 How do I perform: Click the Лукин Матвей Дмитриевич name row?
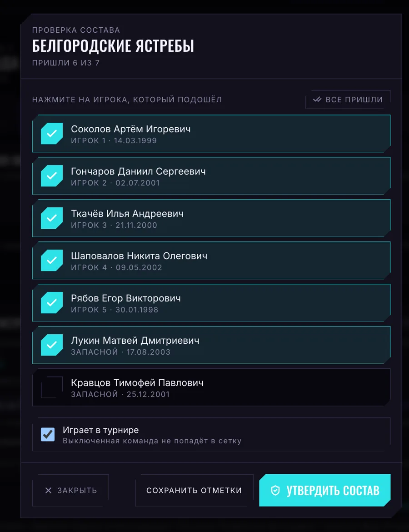(211, 345)
